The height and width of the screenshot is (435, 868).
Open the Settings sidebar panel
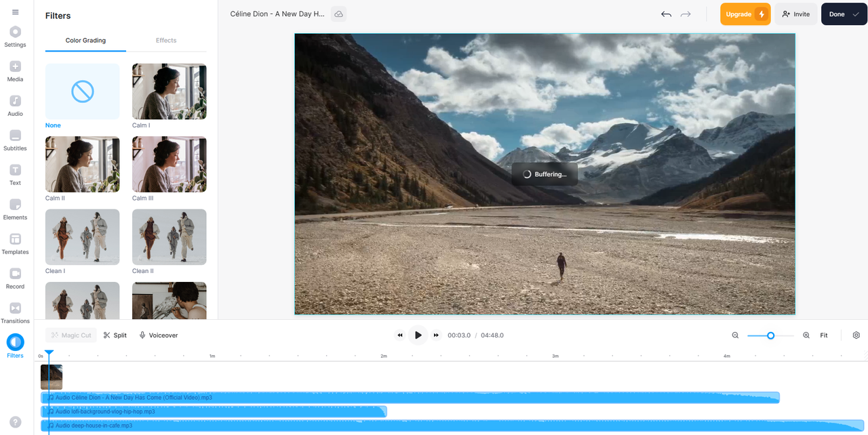[x=15, y=37]
